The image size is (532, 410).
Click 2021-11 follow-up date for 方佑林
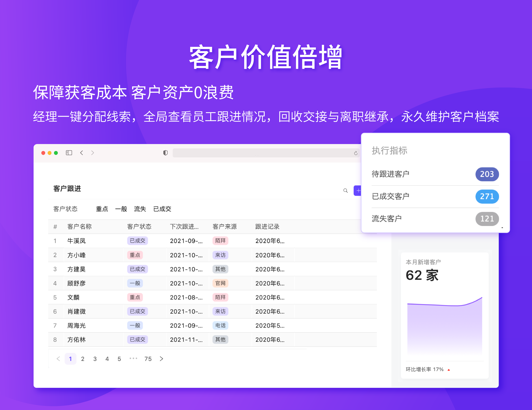[186, 340]
